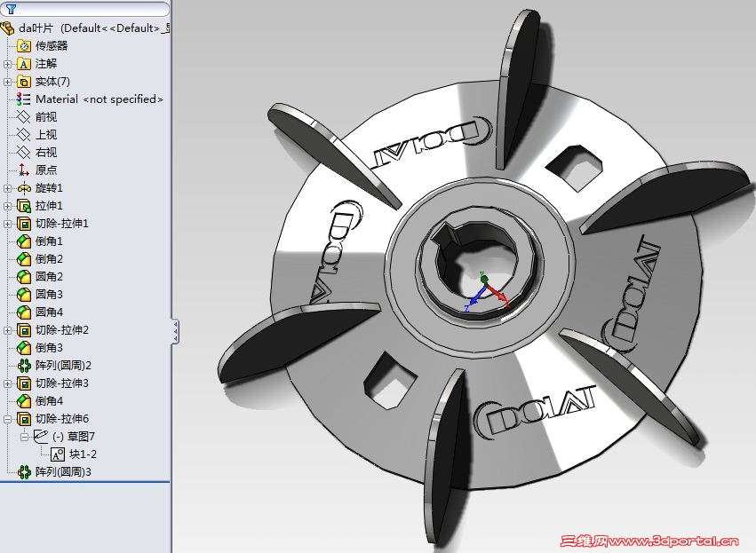The image size is (756, 553).
Task: Click the 圆角3 fillet icon
Action: [24, 295]
